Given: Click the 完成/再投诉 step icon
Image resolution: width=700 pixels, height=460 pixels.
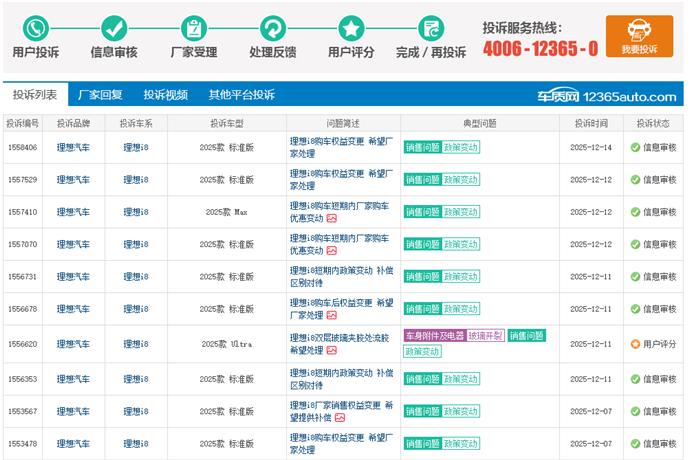Looking at the screenshot, I should [431, 26].
